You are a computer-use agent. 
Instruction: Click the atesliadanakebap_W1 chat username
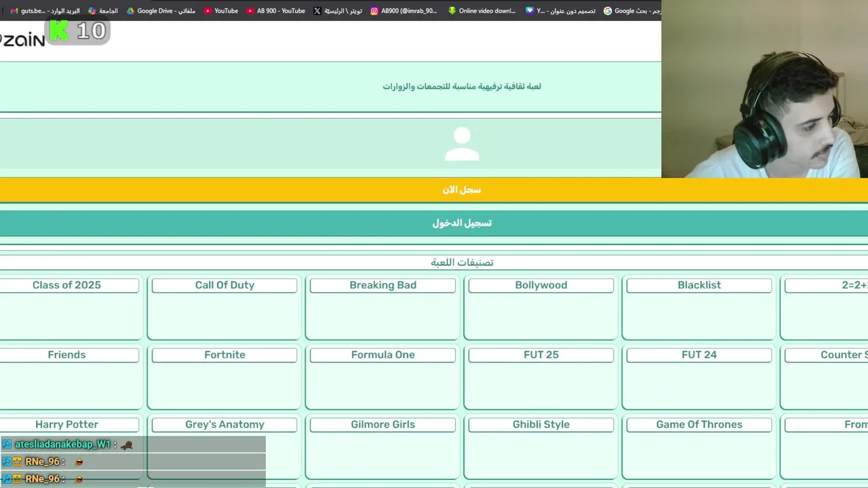coord(63,445)
